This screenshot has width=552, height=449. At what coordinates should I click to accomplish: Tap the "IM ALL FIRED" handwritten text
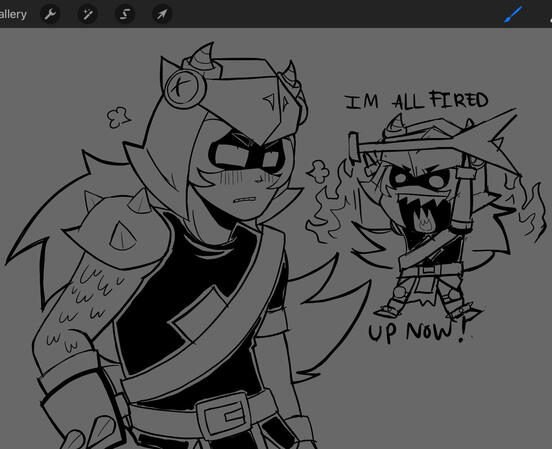coord(416,101)
